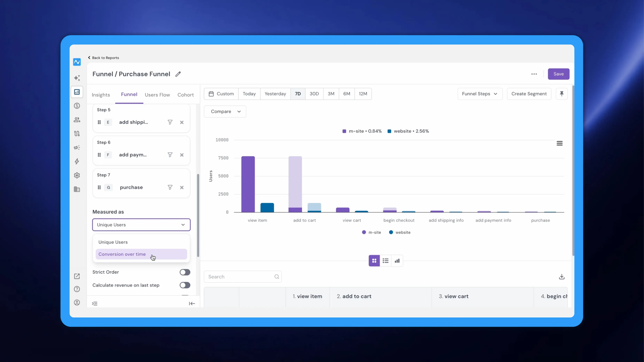Open the user profile icon in sidebar
Viewport: 644px width, 362px height.
(x=77, y=302)
